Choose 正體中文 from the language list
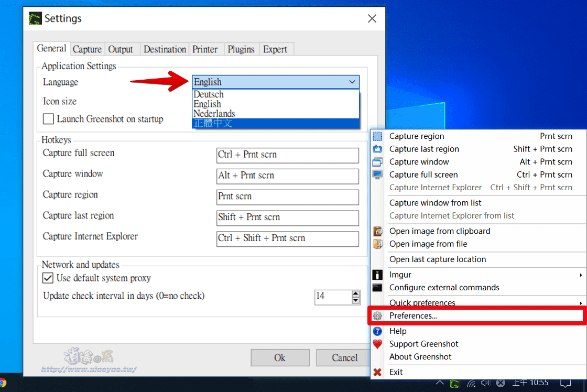 [x=276, y=123]
